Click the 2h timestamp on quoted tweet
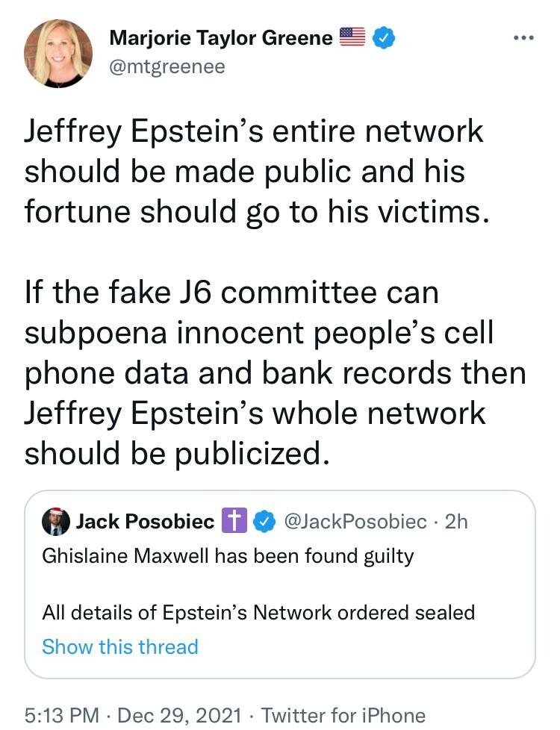Image resolution: width=560 pixels, height=730 pixels. pyautogui.click(x=455, y=522)
